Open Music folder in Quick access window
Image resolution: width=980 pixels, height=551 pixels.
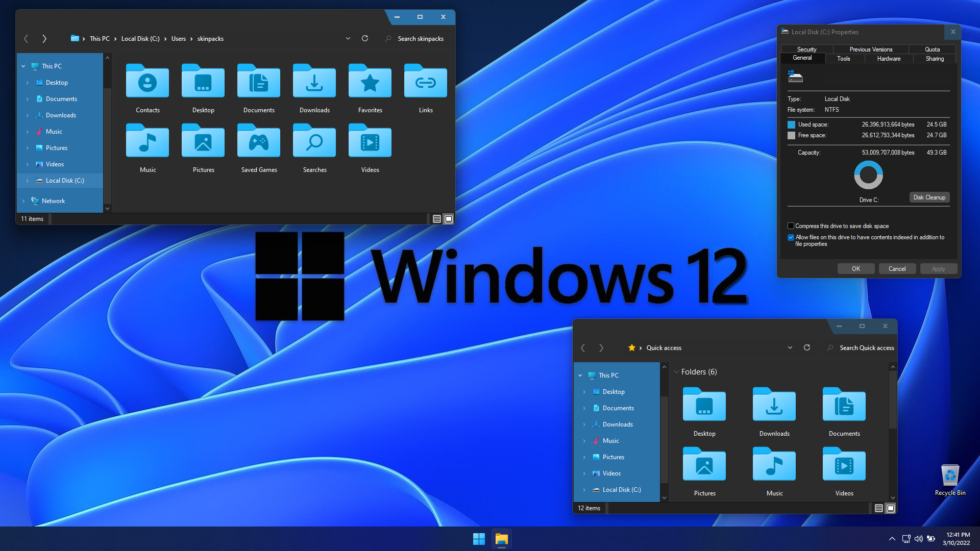coord(774,471)
